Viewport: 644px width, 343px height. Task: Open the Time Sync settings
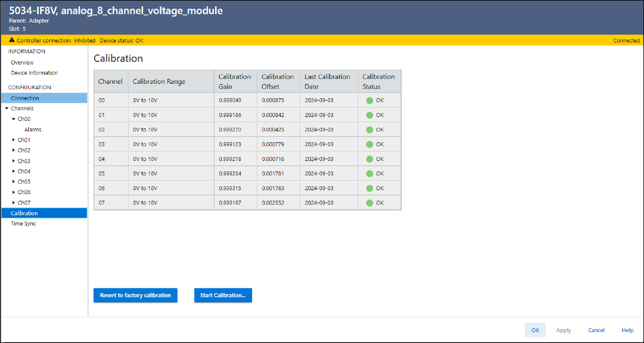click(x=23, y=224)
